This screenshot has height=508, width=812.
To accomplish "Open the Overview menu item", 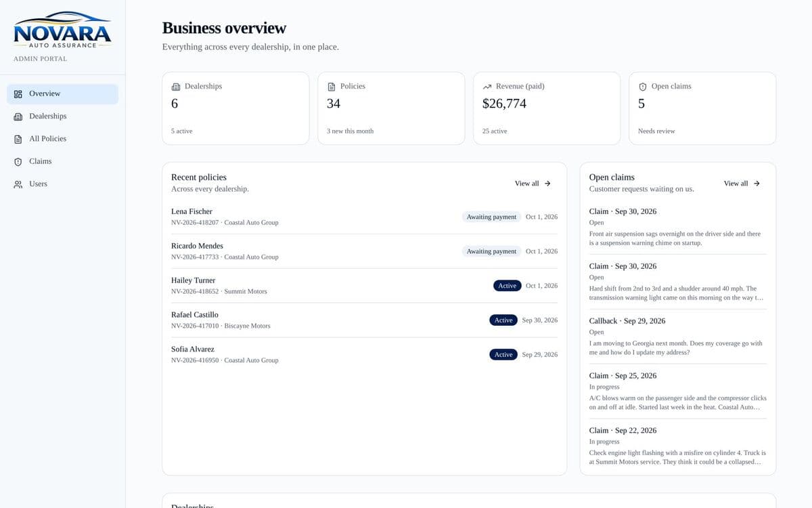I will tap(62, 94).
